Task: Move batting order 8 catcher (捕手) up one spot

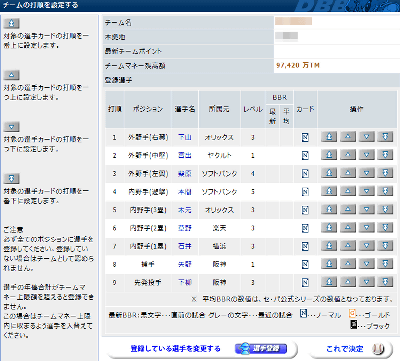Action: click(348, 264)
